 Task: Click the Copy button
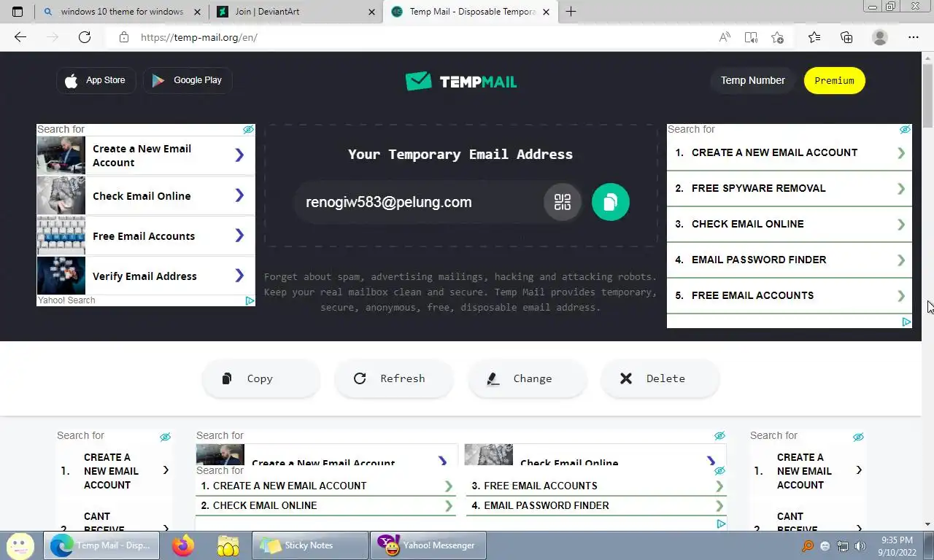(x=260, y=378)
